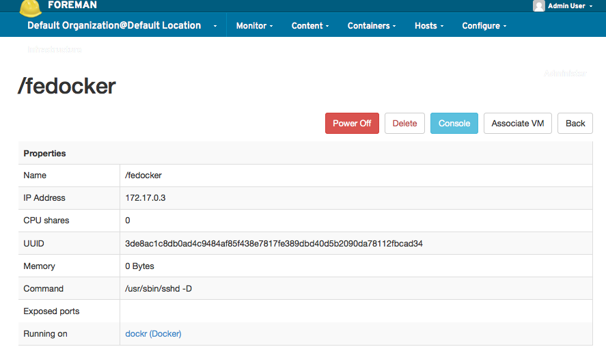Image resolution: width=606 pixels, height=364 pixels.
Task: Click the Memory label cell
Action: click(69, 266)
